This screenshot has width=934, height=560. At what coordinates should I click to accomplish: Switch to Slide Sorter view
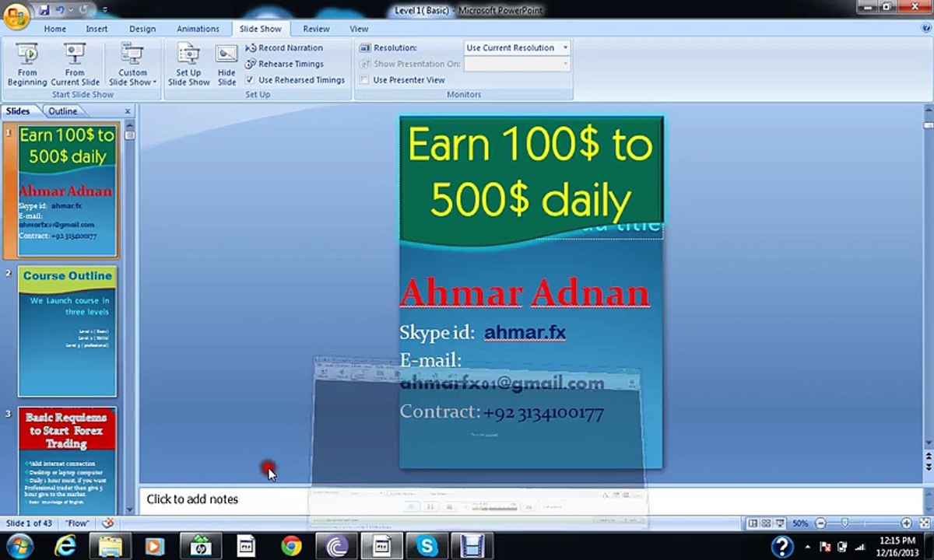tap(766, 523)
